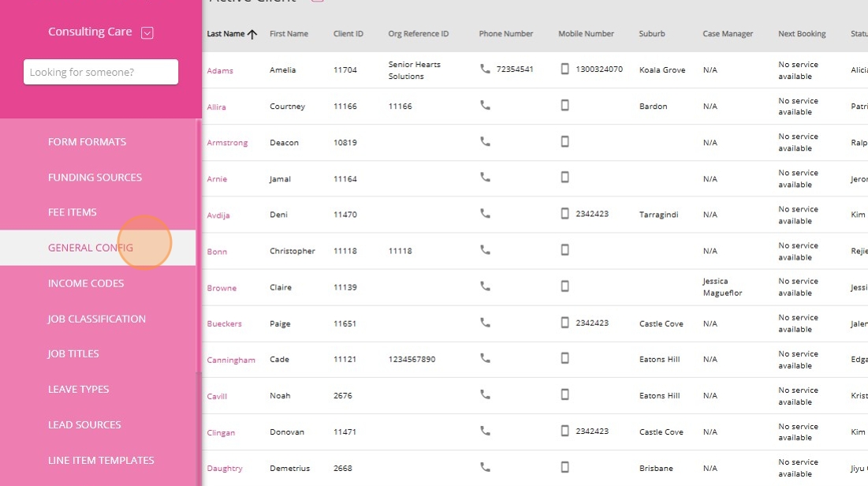868x486 pixels.
Task: Open client Bueckers link
Action: 224,323
